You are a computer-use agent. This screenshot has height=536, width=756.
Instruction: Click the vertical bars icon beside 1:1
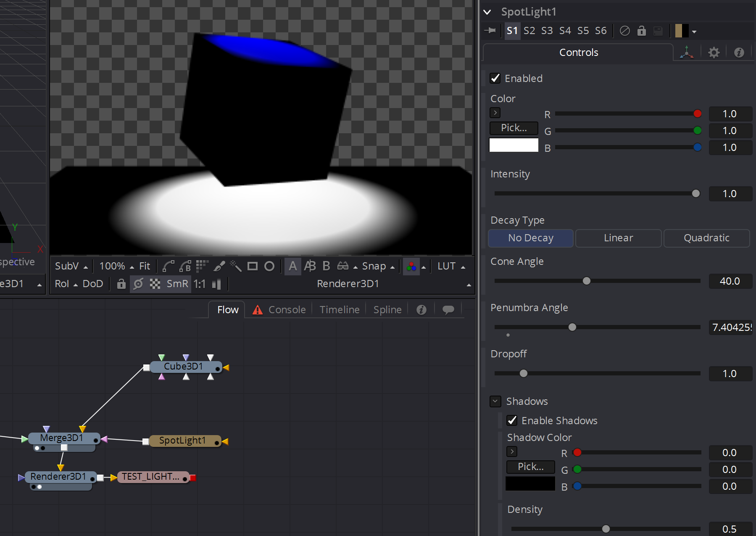click(216, 284)
